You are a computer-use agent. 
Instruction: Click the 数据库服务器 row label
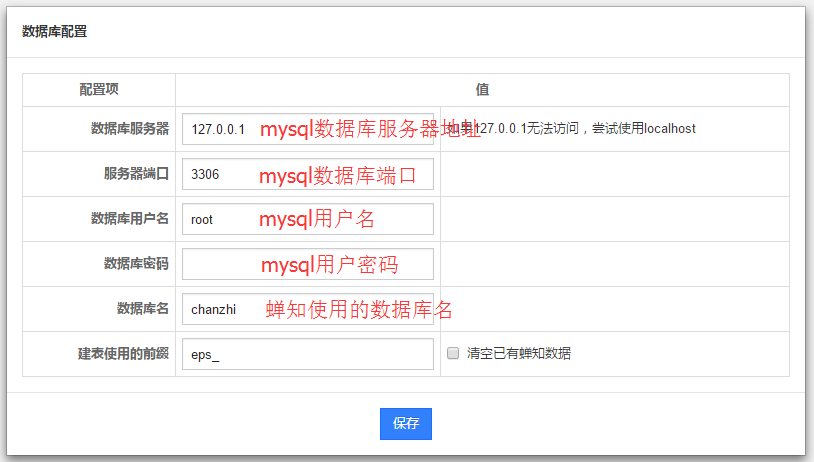tap(129, 129)
